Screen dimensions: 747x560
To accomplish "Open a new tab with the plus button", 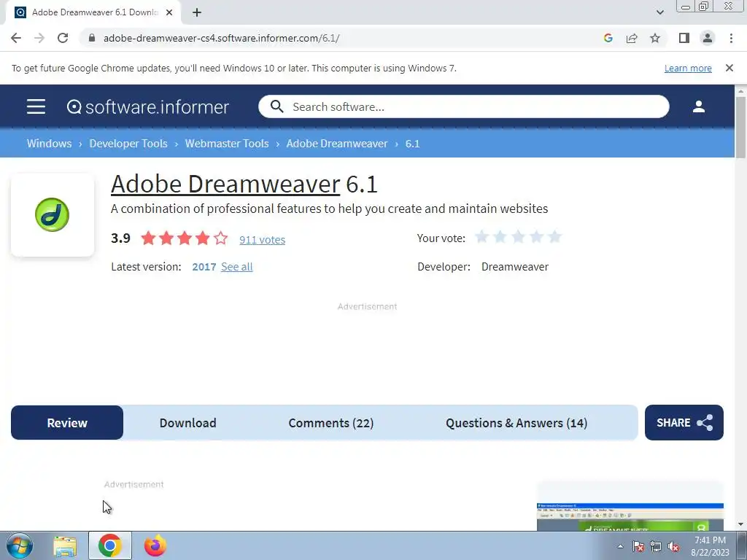I will click(197, 13).
